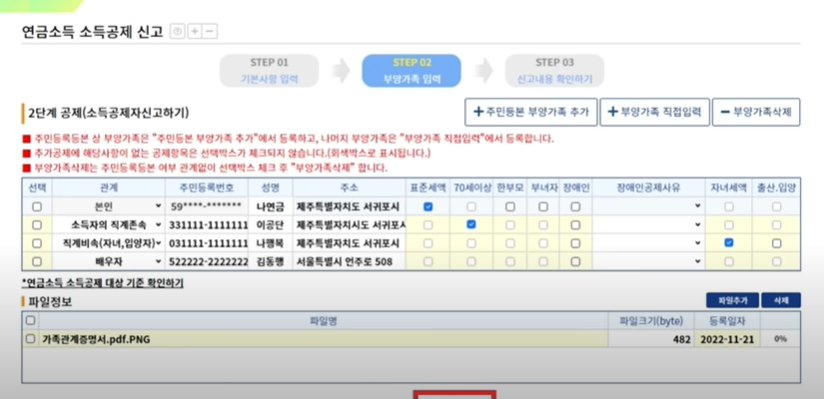Toggle 한부모 checkbox in the 나연금 row
824x399 pixels.
(510, 207)
